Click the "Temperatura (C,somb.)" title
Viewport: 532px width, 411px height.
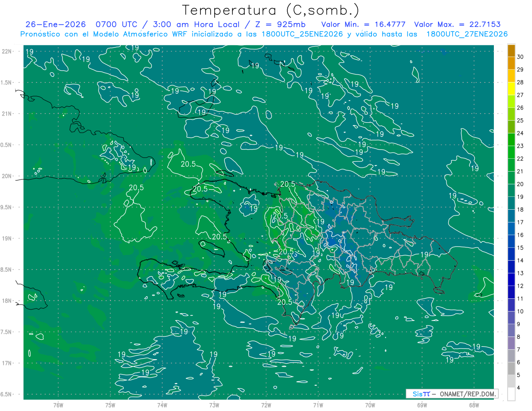tap(270, 10)
